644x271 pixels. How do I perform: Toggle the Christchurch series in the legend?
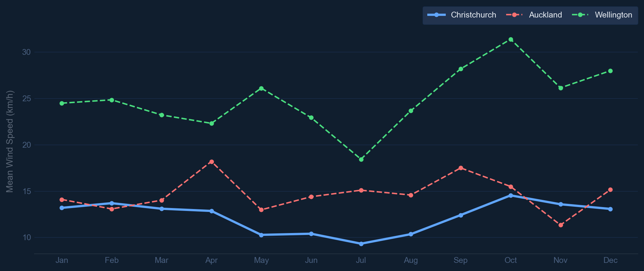point(462,15)
